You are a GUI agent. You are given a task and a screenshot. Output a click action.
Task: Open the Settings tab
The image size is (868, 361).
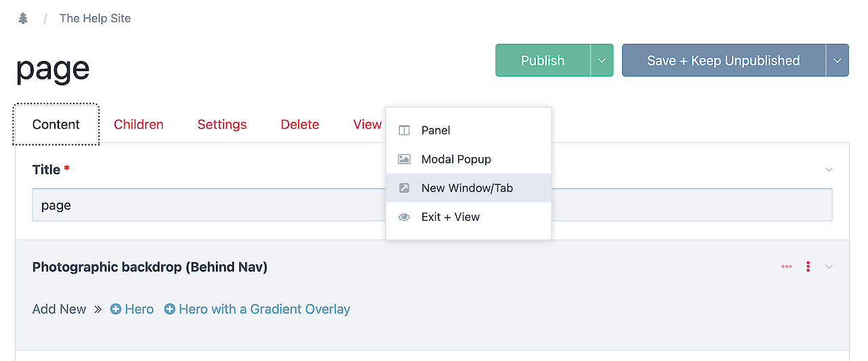(222, 125)
